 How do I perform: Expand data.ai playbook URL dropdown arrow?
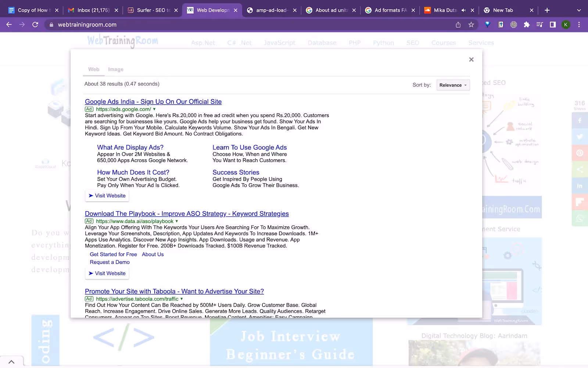(x=177, y=221)
